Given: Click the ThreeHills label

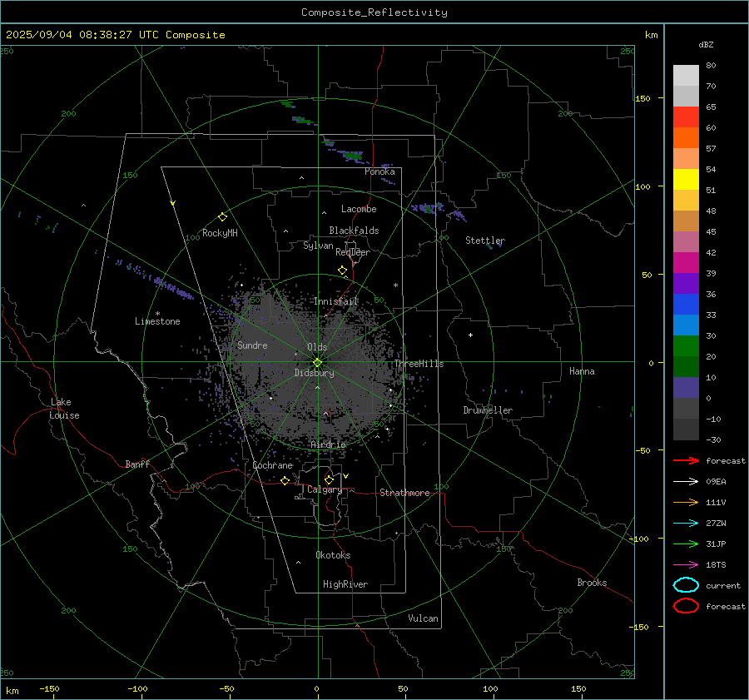Looking at the screenshot, I should point(419,364).
